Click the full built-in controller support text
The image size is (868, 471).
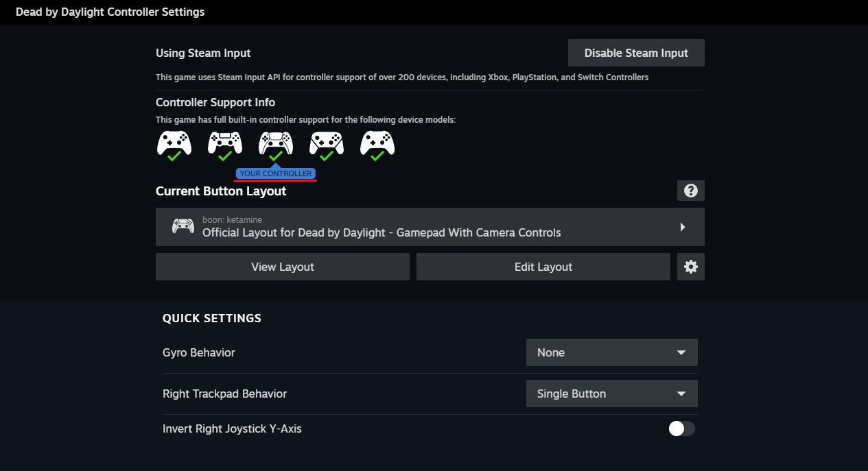[x=305, y=120]
